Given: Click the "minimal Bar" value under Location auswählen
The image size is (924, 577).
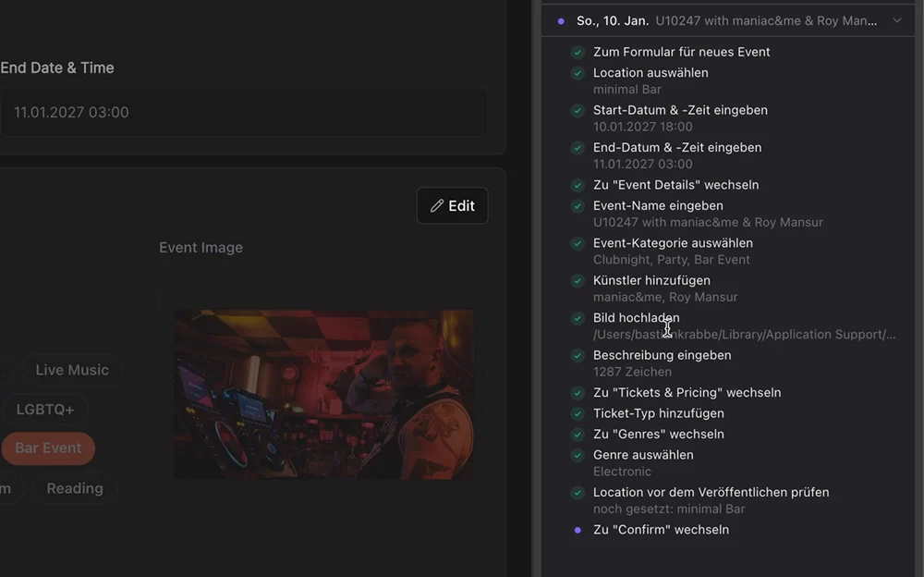Looking at the screenshot, I should click(627, 90).
